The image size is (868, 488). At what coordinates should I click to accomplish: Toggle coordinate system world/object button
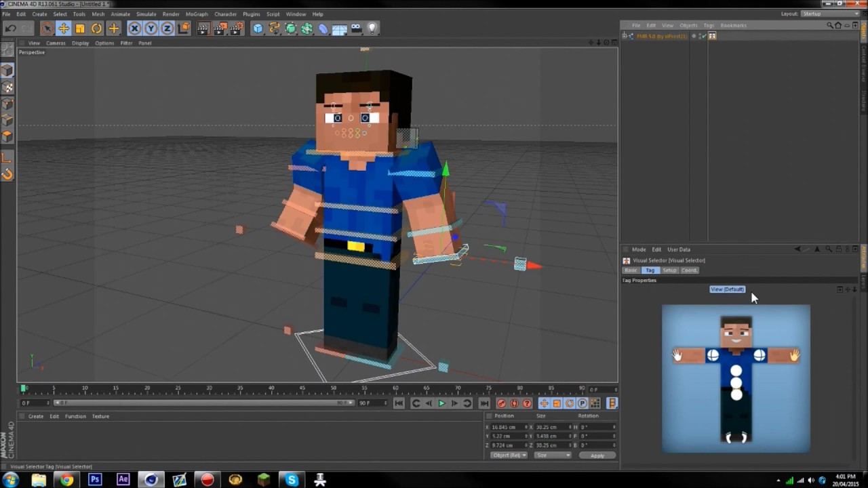tap(184, 28)
